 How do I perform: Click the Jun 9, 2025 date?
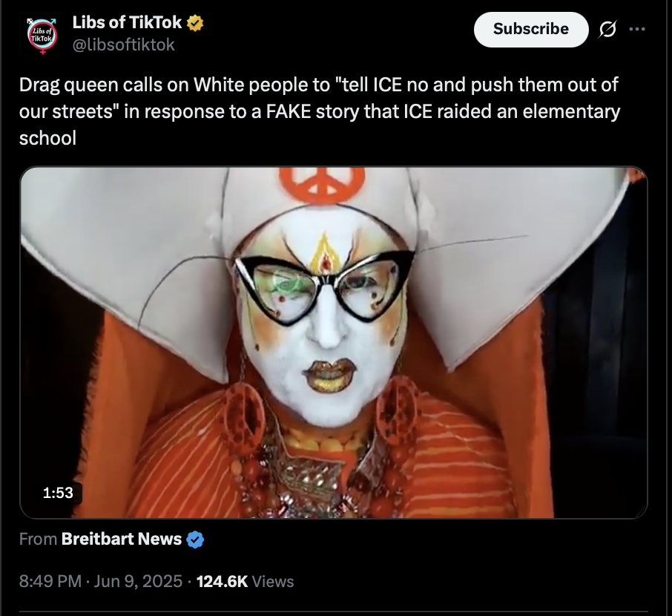click(x=138, y=581)
